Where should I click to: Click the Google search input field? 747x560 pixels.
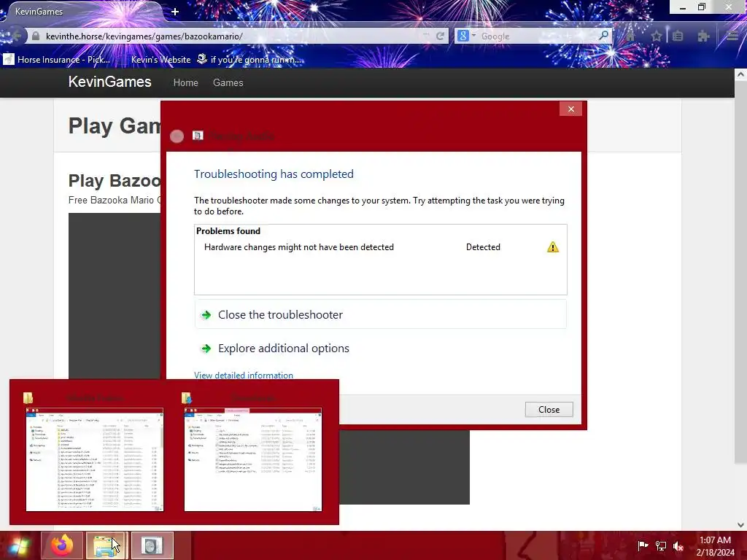coord(538,36)
